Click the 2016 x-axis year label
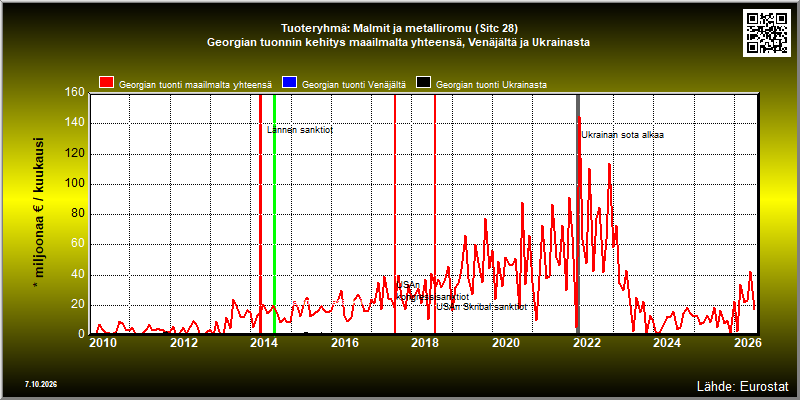Screen dimensions: 800x400 pyautogui.click(x=344, y=343)
